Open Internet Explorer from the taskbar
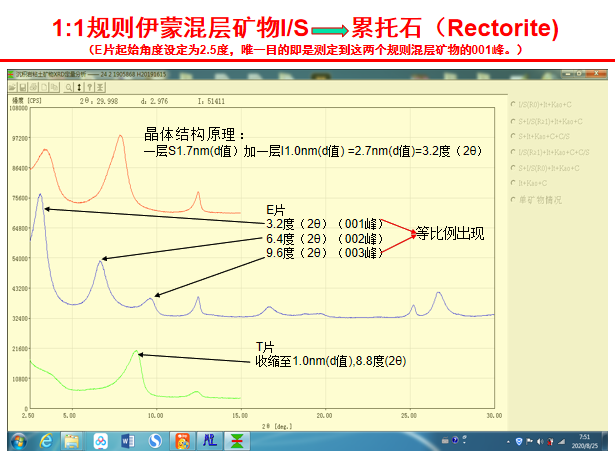This screenshot has width=615, height=456. pyautogui.click(x=47, y=440)
